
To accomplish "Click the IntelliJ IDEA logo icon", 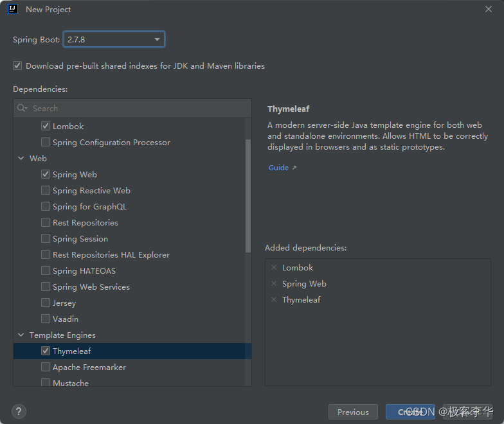I will 13,9.
